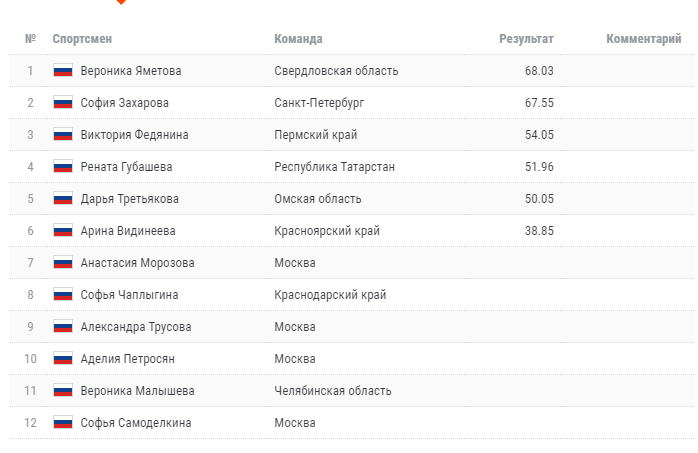The width and height of the screenshot is (698, 453).
Task: Open athlete Анастасия Морозова
Action: coord(137,263)
